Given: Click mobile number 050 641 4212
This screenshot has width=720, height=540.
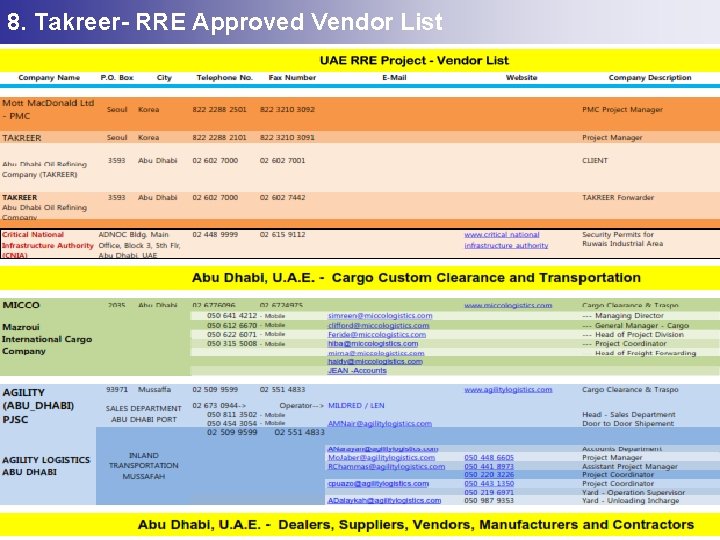Looking at the screenshot, I should (x=232, y=316).
